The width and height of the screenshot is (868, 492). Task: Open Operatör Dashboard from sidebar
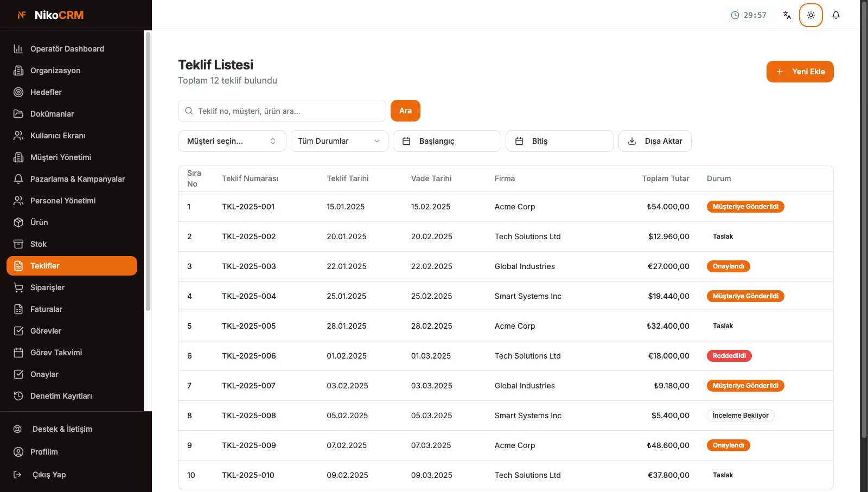[x=72, y=49]
